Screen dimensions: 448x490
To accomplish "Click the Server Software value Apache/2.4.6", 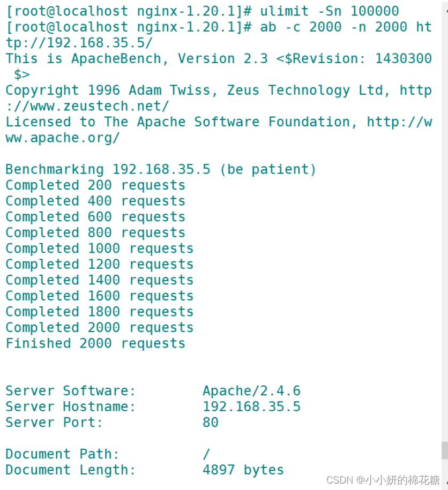I will point(251,391).
